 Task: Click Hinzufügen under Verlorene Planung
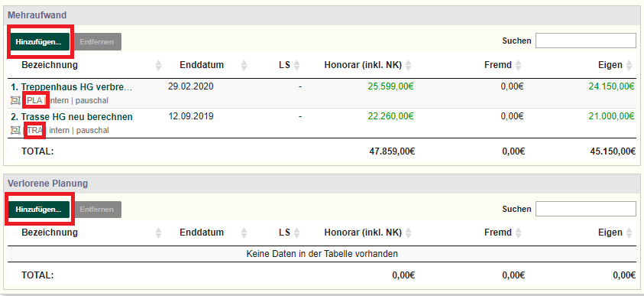coord(39,210)
